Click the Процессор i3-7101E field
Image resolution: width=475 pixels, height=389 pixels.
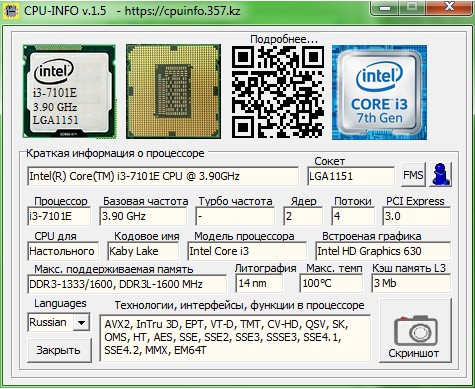tap(59, 217)
